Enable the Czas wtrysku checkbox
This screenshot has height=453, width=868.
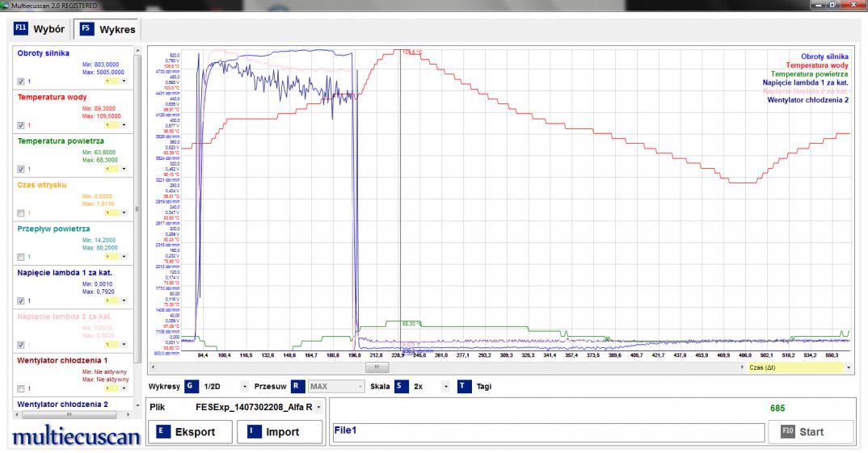(x=21, y=213)
